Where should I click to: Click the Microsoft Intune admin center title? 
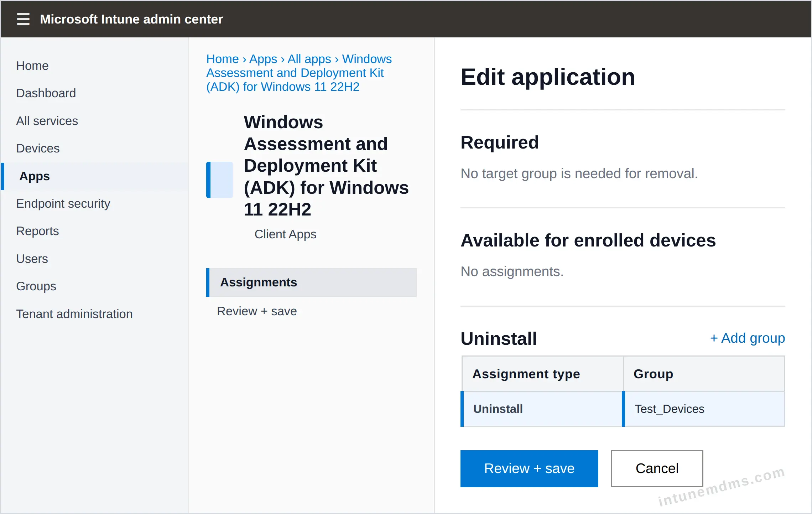point(131,19)
